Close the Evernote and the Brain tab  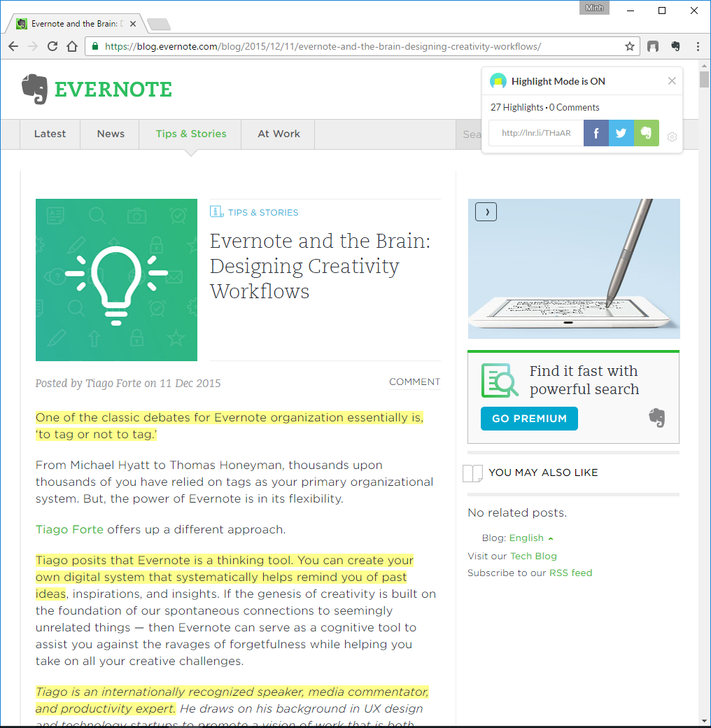[x=133, y=24]
